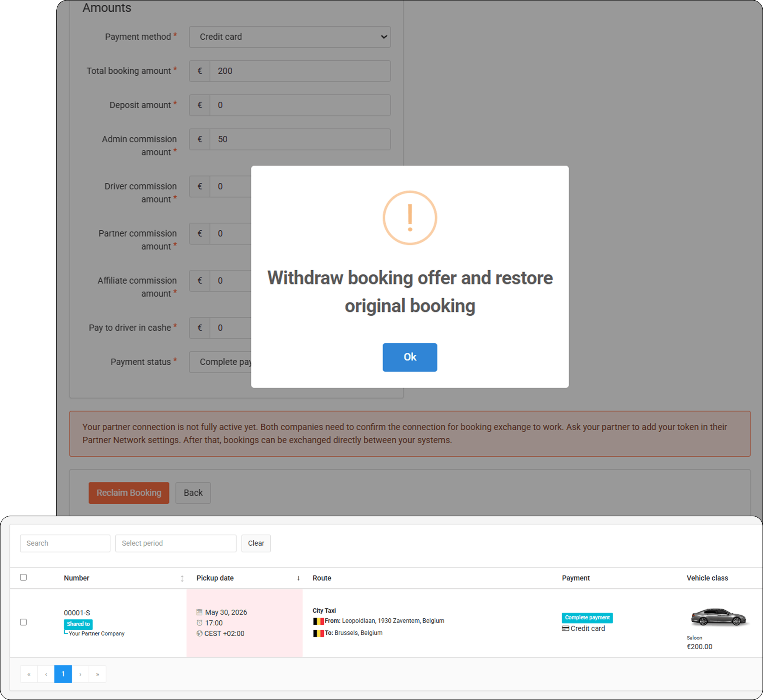Go to first page pagination icon

coord(29,674)
